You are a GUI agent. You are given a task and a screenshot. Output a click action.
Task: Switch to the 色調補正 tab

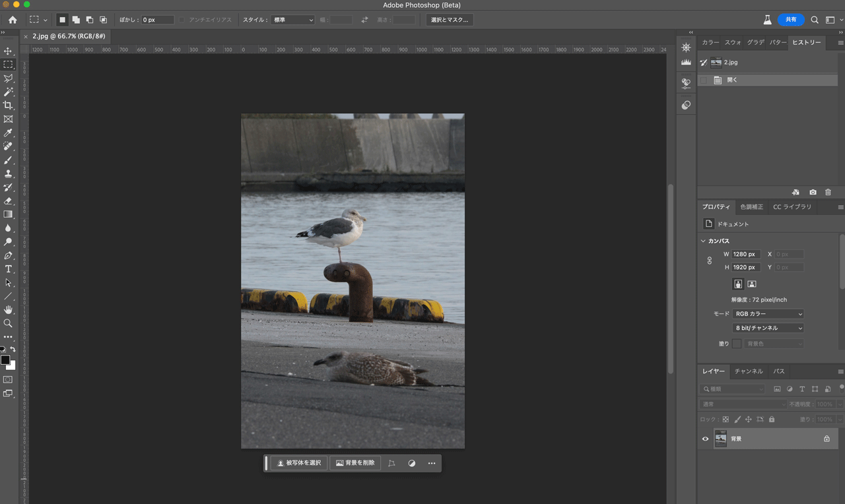751,207
